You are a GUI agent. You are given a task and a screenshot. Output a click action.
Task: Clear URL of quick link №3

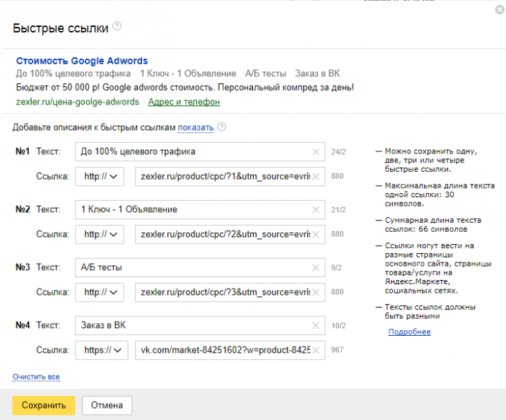[x=316, y=293]
